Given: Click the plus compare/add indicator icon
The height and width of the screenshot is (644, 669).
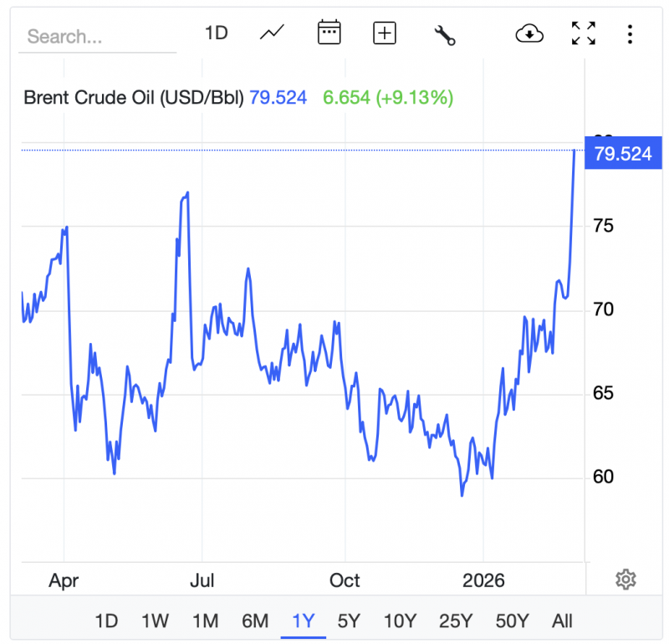Looking at the screenshot, I should tap(384, 33).
